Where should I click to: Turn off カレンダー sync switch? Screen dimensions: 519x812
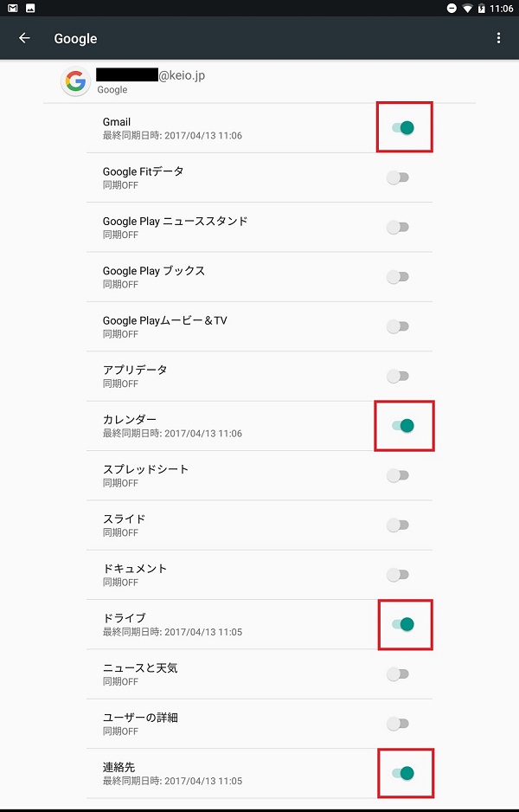pos(403,426)
